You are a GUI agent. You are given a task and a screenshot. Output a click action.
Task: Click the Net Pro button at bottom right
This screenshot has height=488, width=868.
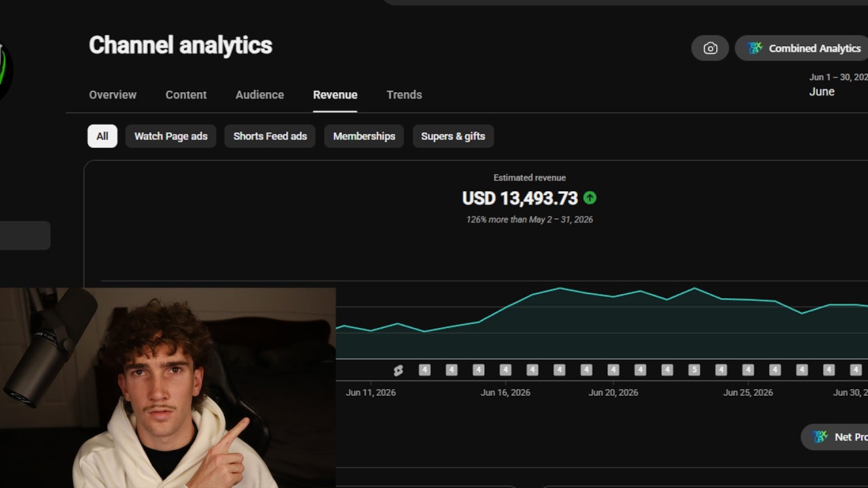(x=835, y=437)
